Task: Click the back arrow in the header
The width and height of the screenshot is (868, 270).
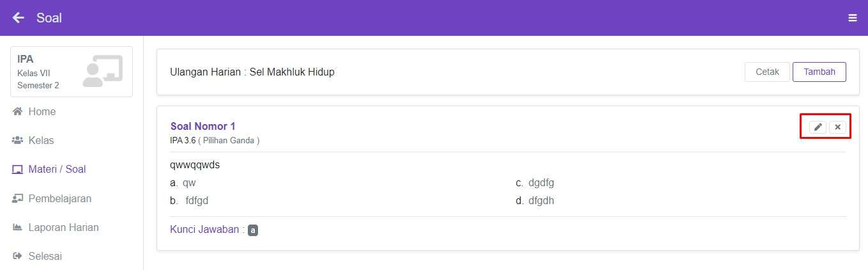Action: pyautogui.click(x=18, y=18)
